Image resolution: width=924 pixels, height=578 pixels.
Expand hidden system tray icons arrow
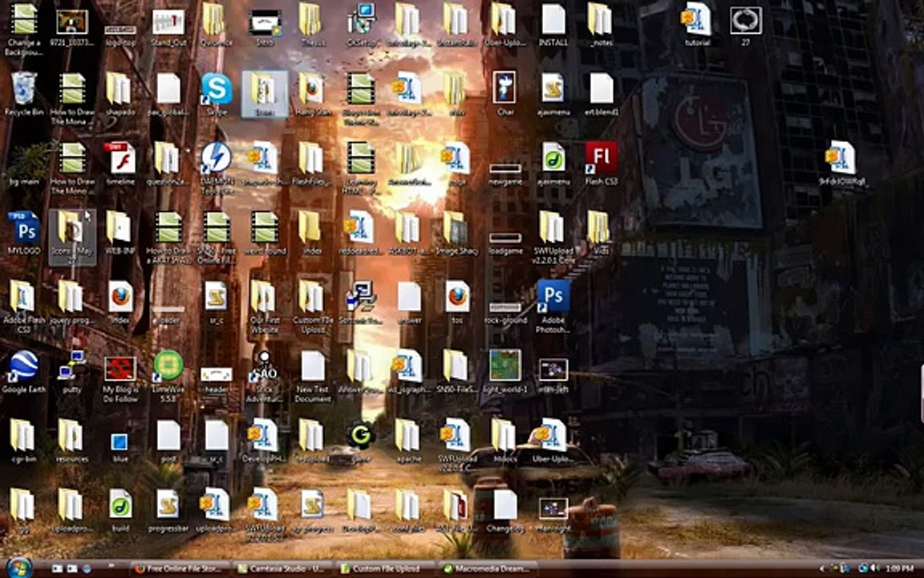822,568
